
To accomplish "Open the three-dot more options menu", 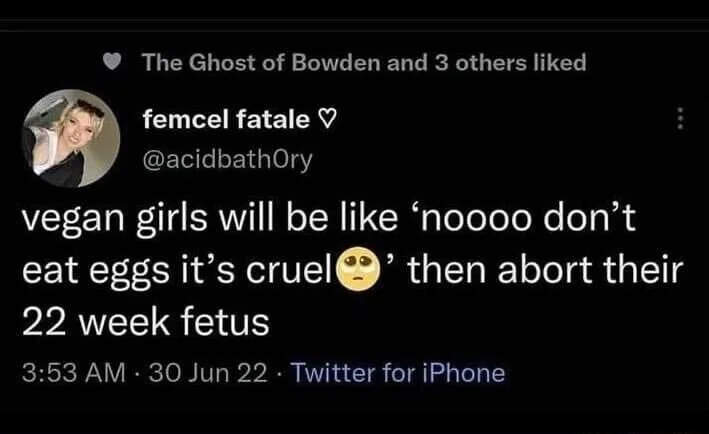I will (682, 119).
